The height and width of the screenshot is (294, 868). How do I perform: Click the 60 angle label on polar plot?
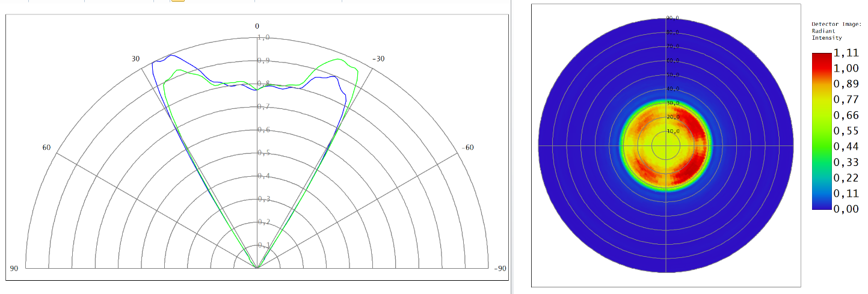pos(46,147)
